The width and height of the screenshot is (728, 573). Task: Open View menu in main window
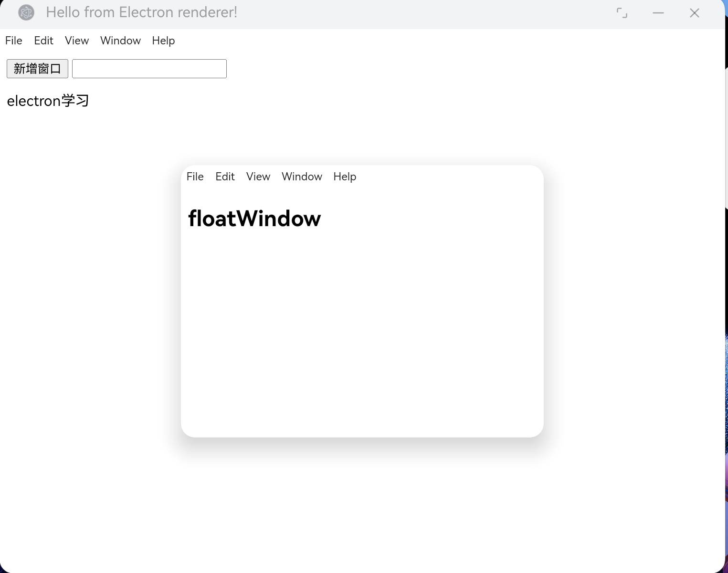click(x=77, y=41)
